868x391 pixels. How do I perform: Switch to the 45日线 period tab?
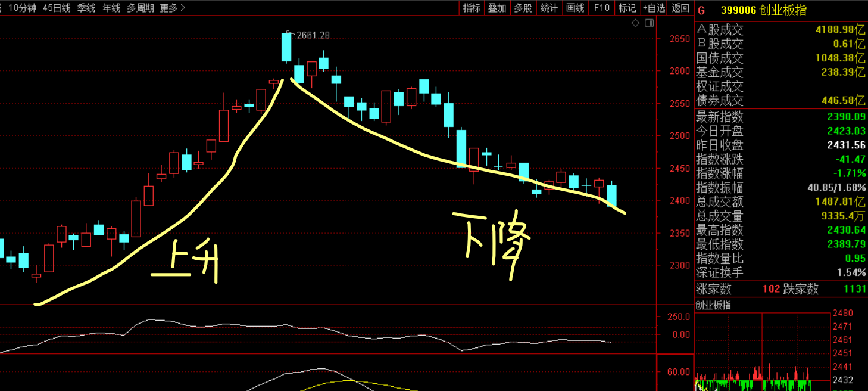point(57,8)
